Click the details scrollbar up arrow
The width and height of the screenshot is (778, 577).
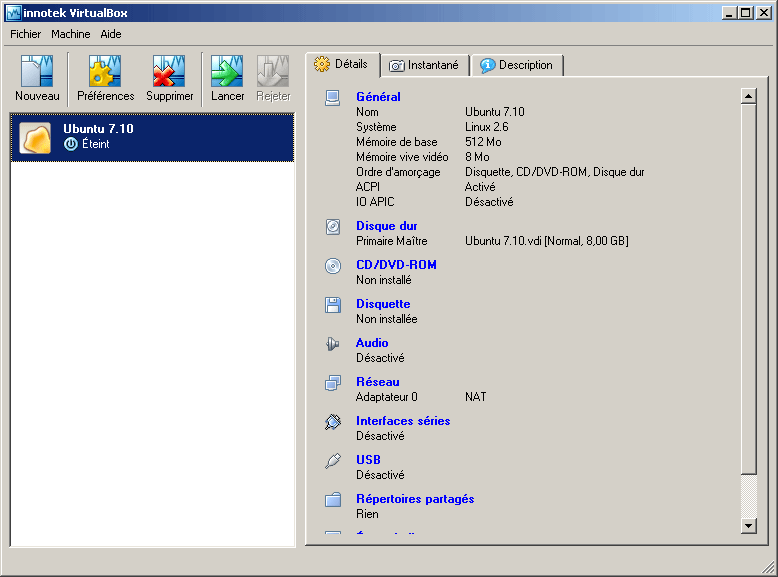click(748, 96)
